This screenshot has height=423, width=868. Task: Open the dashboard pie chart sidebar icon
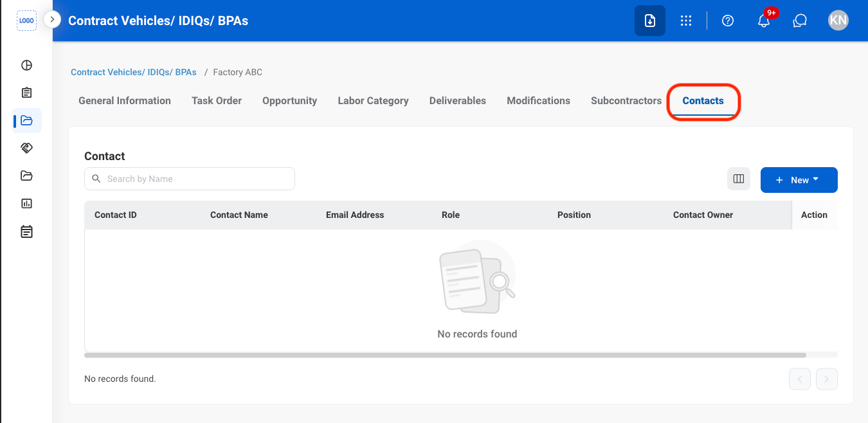point(26,65)
